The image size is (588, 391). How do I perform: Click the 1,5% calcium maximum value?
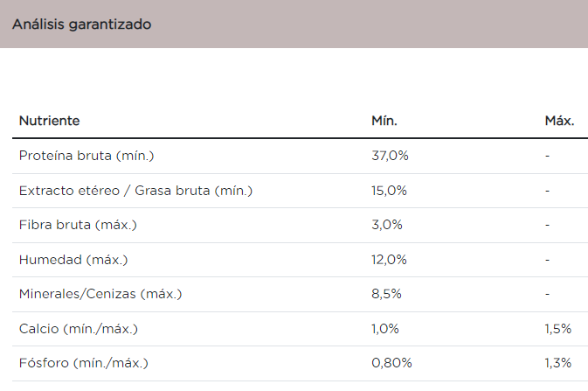(x=557, y=329)
